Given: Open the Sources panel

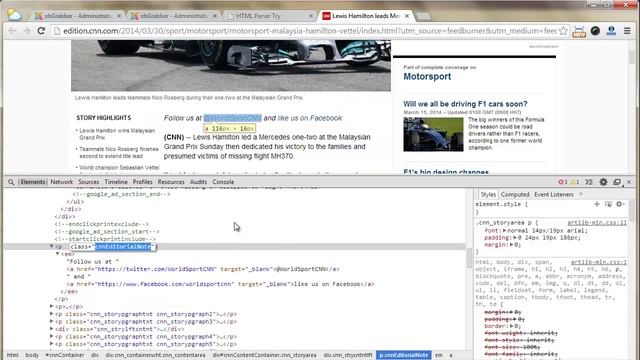Looking at the screenshot, I should [89, 182].
